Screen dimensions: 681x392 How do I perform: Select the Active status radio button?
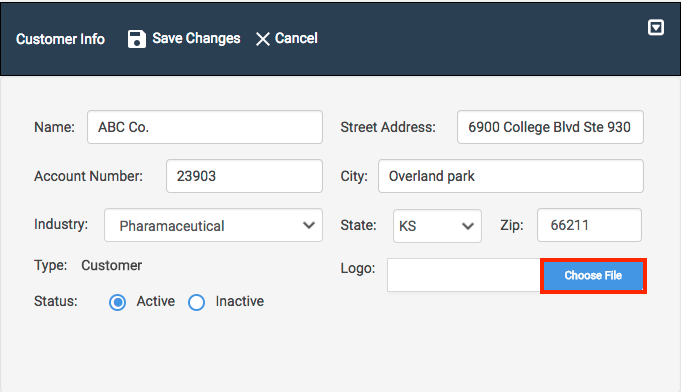click(x=117, y=302)
